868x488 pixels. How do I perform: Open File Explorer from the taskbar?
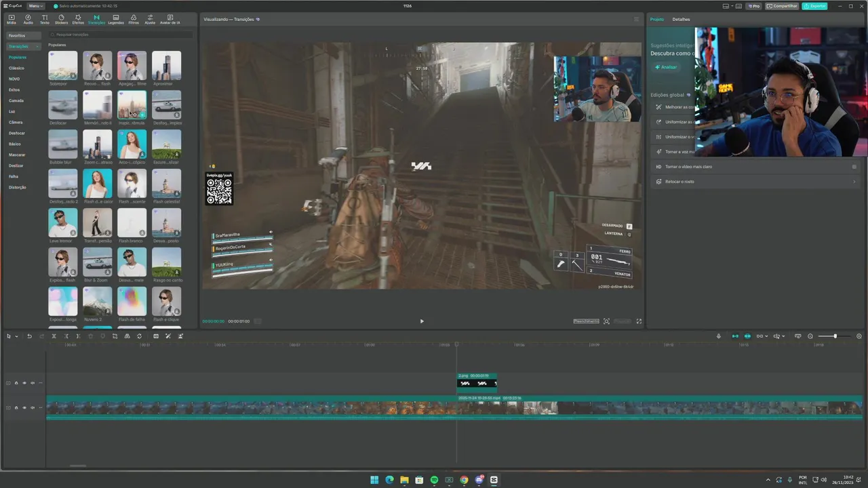pyautogui.click(x=404, y=480)
